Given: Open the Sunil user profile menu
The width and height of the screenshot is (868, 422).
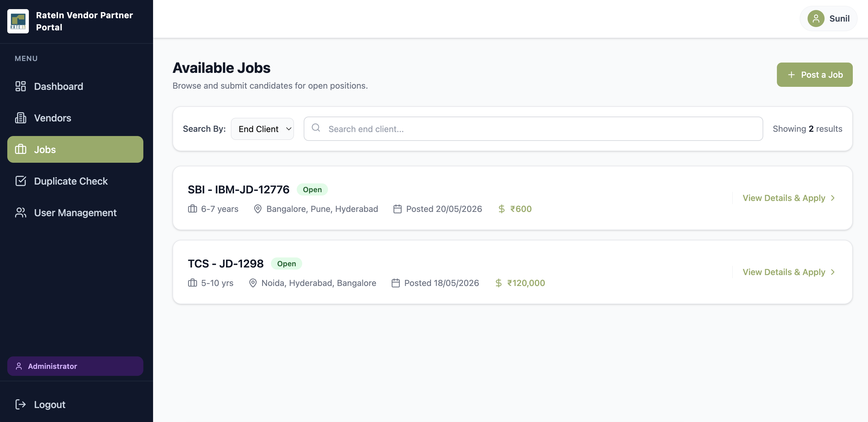Looking at the screenshot, I should (828, 19).
